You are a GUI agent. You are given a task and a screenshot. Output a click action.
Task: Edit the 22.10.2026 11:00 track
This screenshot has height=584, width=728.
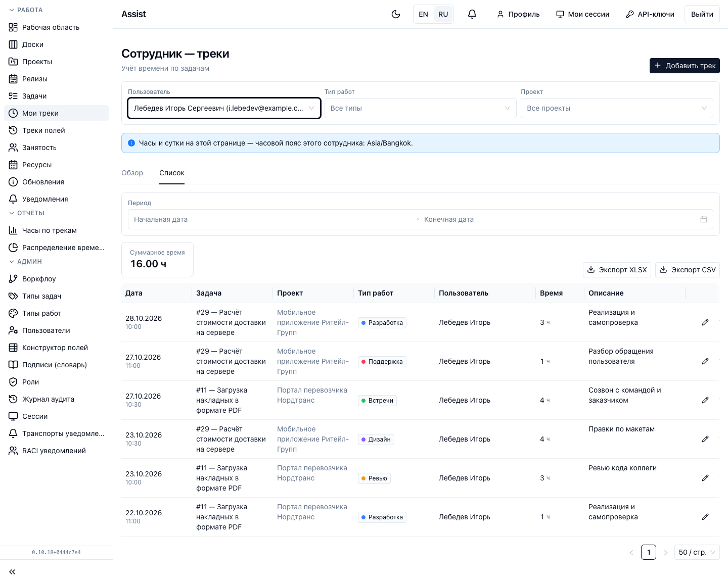pyautogui.click(x=705, y=517)
